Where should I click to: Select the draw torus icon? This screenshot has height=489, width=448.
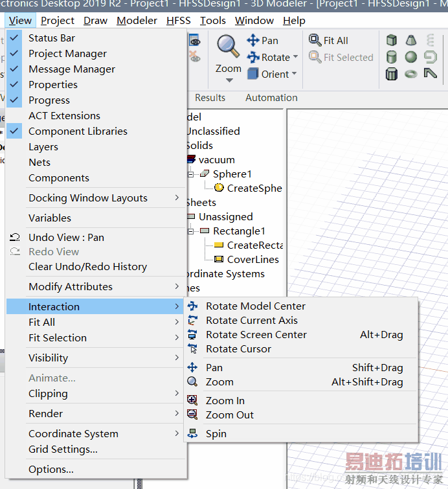(411, 74)
